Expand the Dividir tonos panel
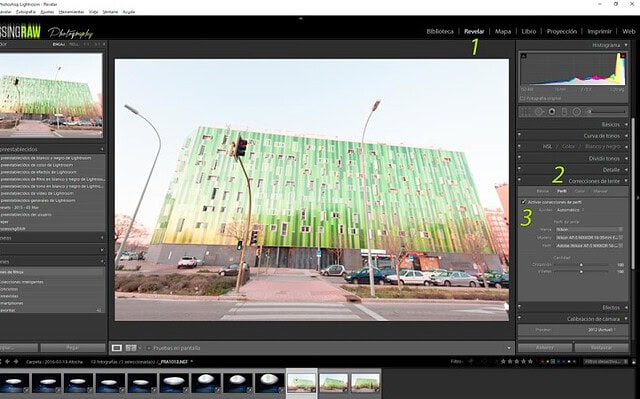640x399 pixels. (626, 158)
